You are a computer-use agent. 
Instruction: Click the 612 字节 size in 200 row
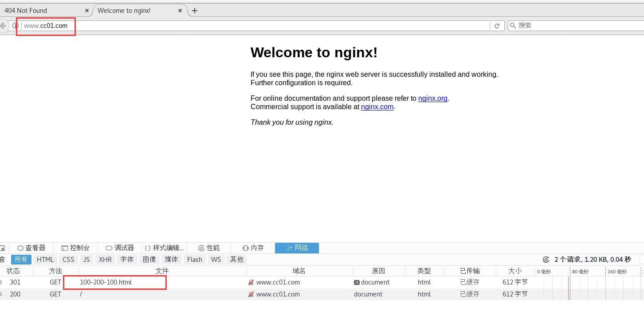515,294
